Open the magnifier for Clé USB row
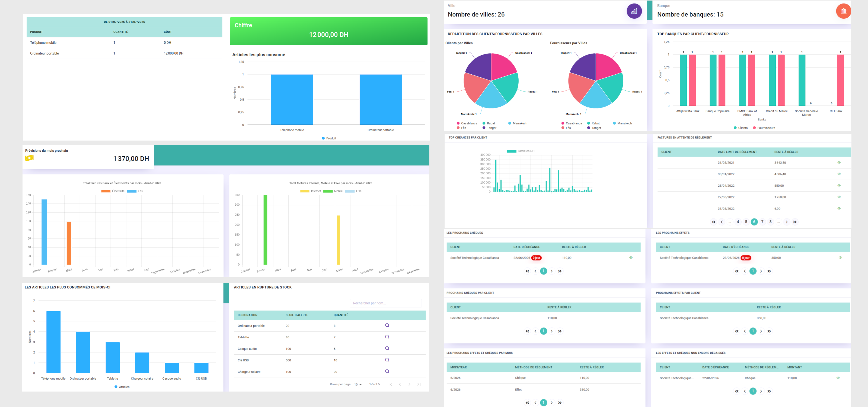868x407 pixels. (387, 360)
